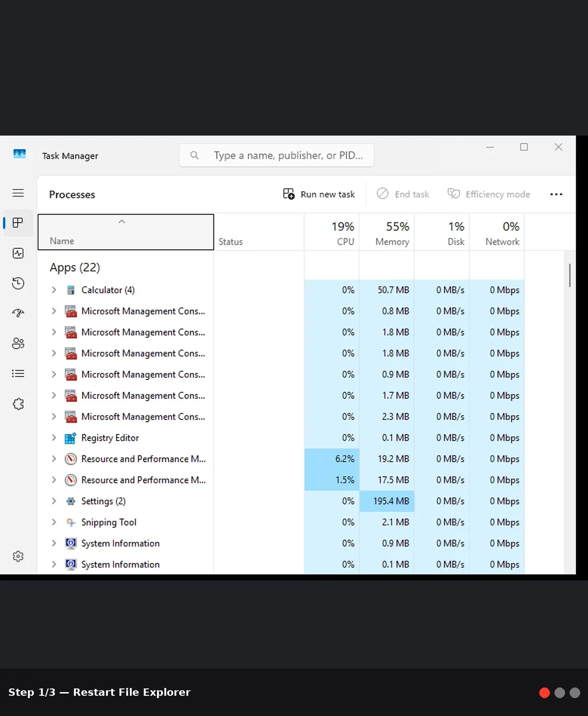
Task: Open the Performance page icon
Action: (18, 253)
